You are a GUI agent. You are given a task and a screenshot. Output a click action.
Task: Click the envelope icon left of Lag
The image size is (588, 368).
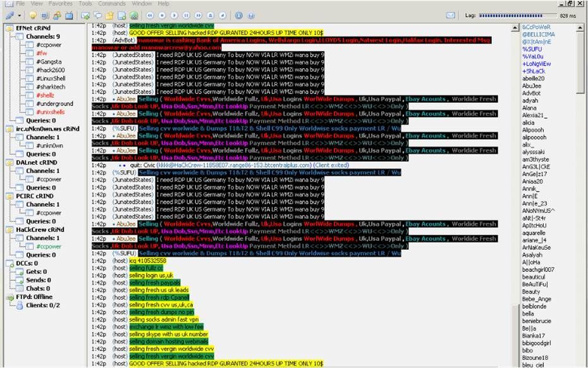451,15
